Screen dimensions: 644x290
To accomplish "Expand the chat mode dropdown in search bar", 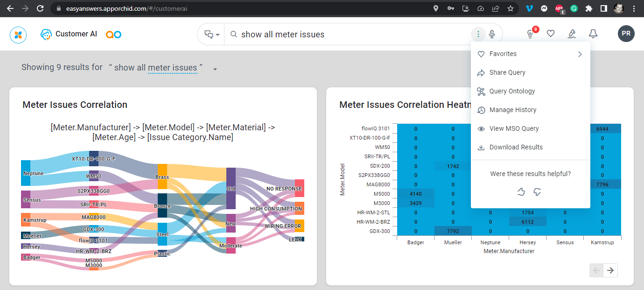I will point(212,35).
